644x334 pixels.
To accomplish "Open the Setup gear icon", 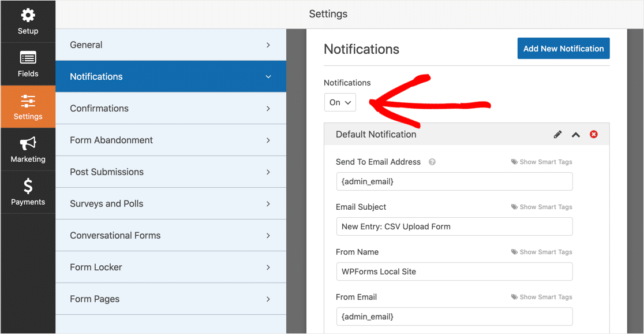I will point(28,16).
